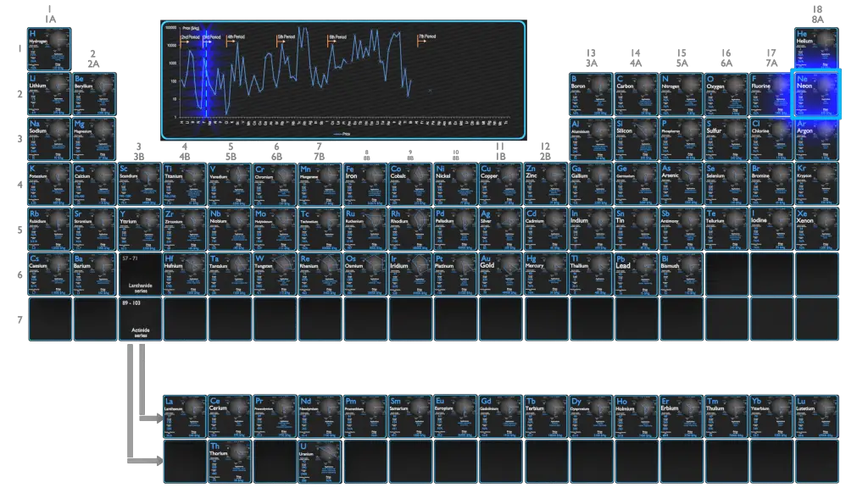Click the highlighted Neon element tile
868x488 pixels.
815,94
